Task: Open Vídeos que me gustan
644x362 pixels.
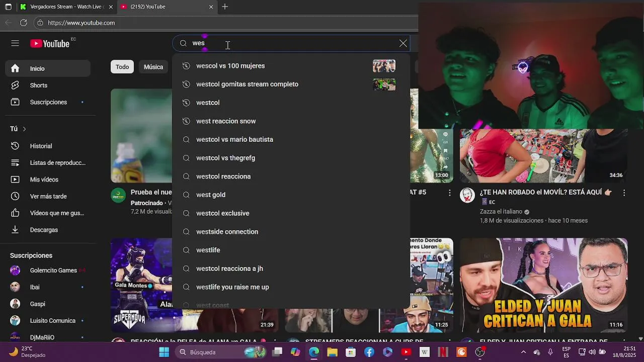Action: (48, 213)
